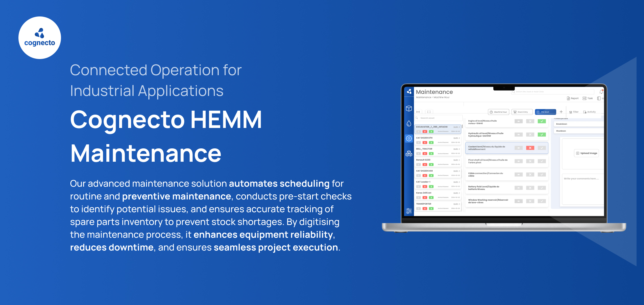The width and height of the screenshot is (644, 305).
Task: Mark Coolant level as passed
Action: pyautogui.click(x=542, y=148)
